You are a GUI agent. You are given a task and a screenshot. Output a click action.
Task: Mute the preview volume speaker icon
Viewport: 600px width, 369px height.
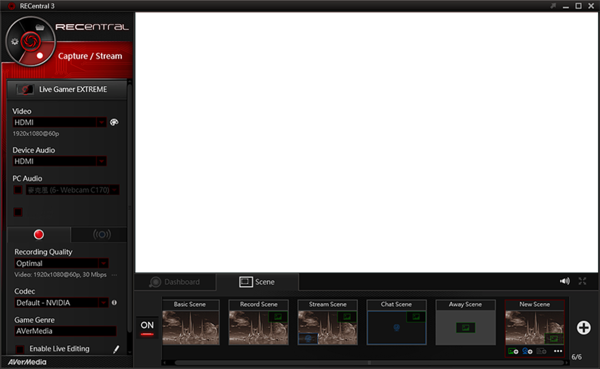564,281
